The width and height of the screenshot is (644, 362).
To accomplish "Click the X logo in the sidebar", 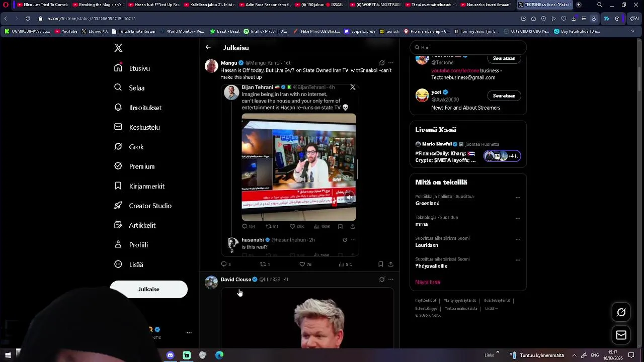I will click(x=118, y=48).
